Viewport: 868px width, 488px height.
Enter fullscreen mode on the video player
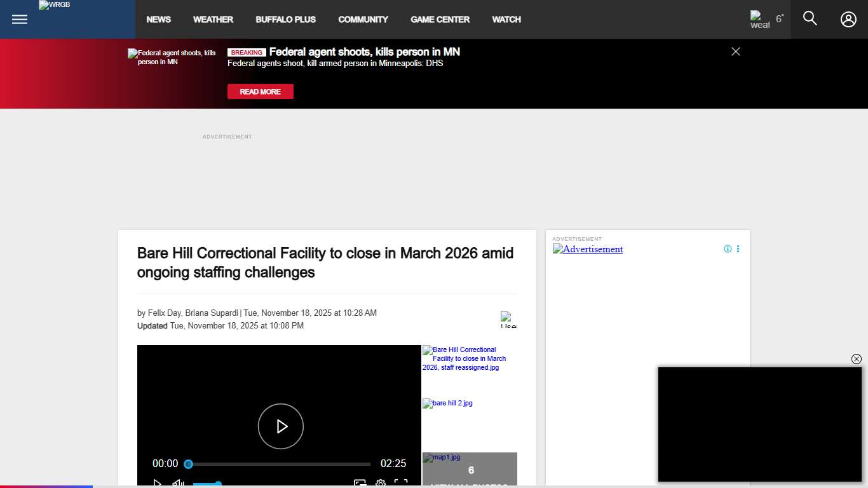click(x=400, y=483)
